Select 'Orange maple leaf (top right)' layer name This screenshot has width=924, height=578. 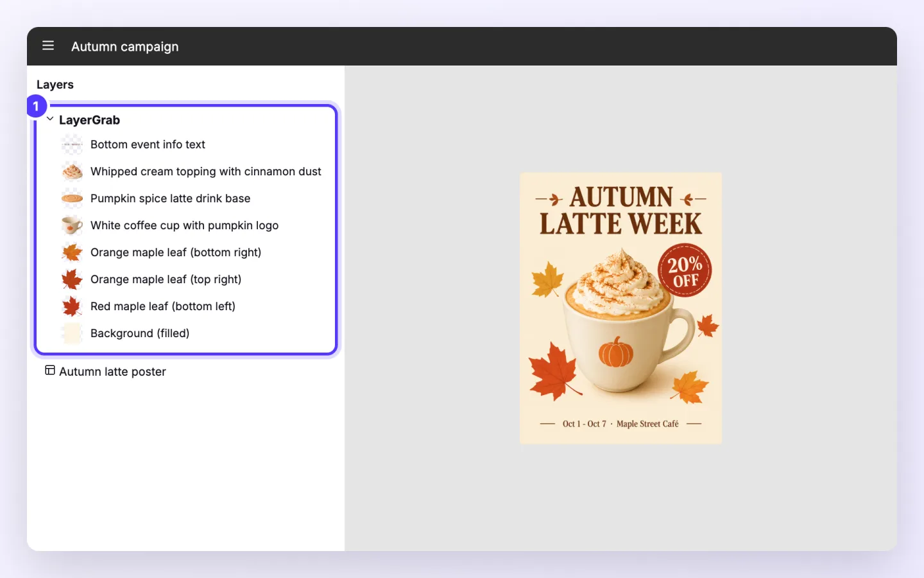(166, 279)
